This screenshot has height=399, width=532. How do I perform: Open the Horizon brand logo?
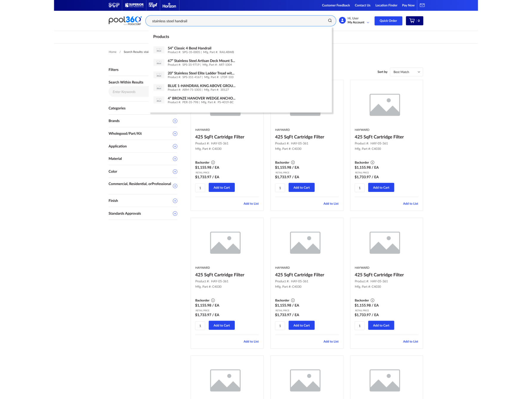(169, 5)
